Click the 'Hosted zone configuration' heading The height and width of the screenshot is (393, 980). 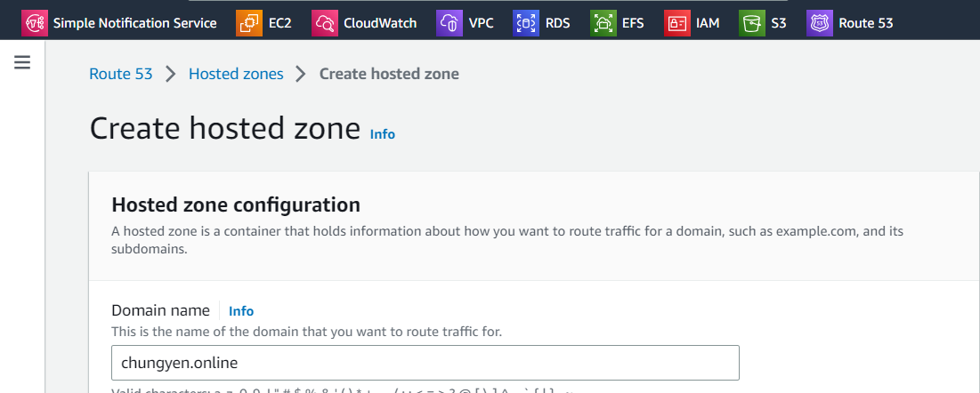(x=236, y=205)
